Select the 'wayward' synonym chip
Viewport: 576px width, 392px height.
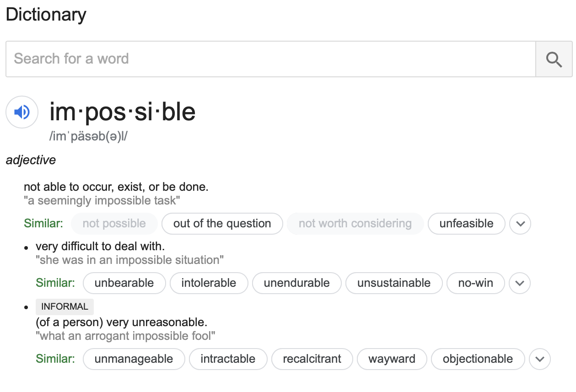392,359
